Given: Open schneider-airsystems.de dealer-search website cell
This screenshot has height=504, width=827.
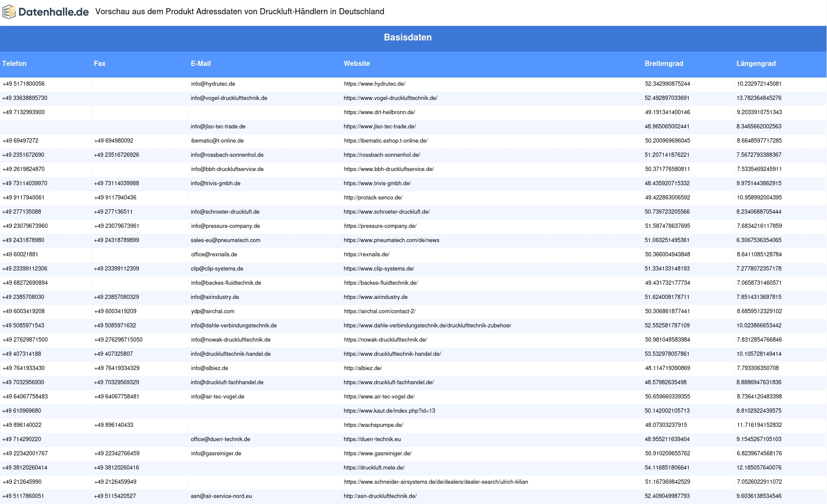Looking at the screenshot, I should tap(436, 482).
